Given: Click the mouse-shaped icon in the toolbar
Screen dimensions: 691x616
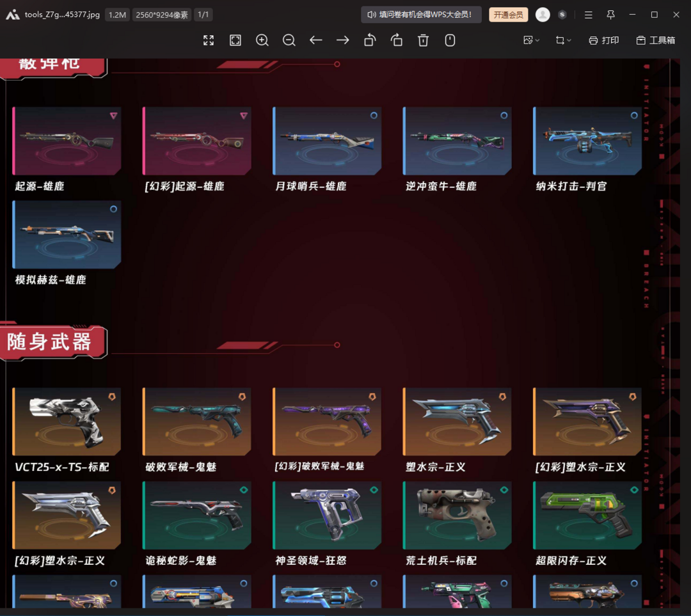Looking at the screenshot, I should click(x=450, y=40).
